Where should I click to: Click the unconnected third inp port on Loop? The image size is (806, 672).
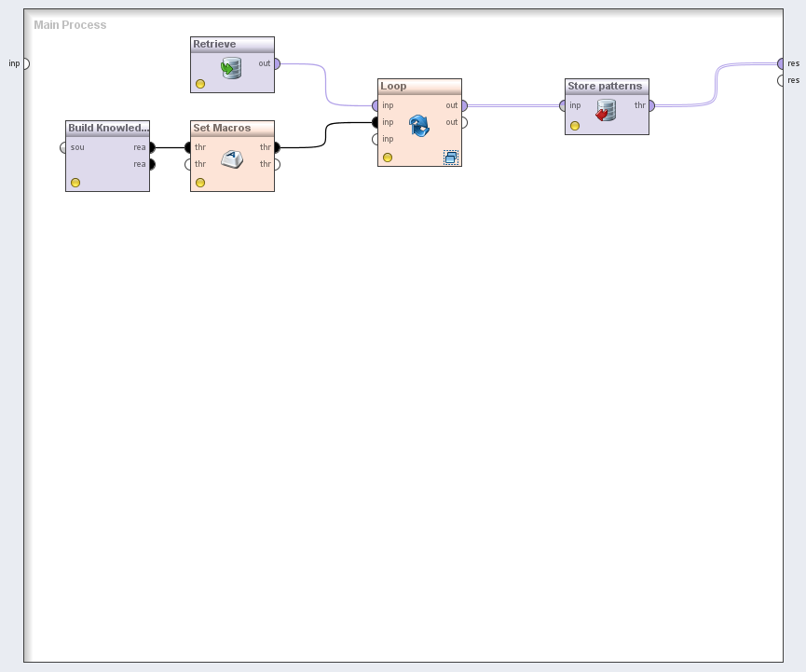coord(376,139)
